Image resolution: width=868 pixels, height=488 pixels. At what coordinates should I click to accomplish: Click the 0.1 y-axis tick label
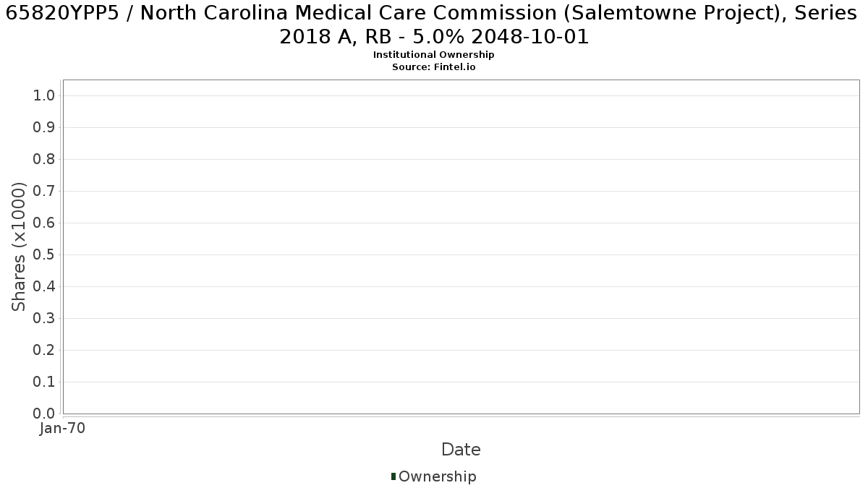[45, 382]
